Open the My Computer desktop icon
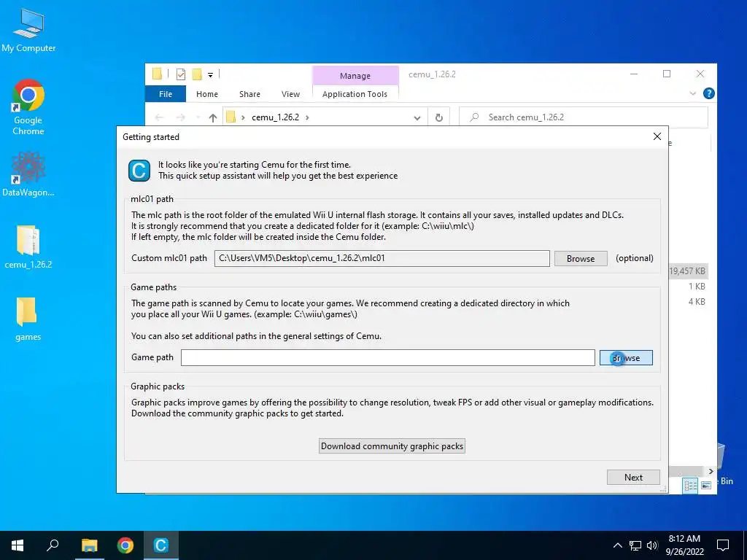The width and height of the screenshot is (747, 560). point(28,30)
